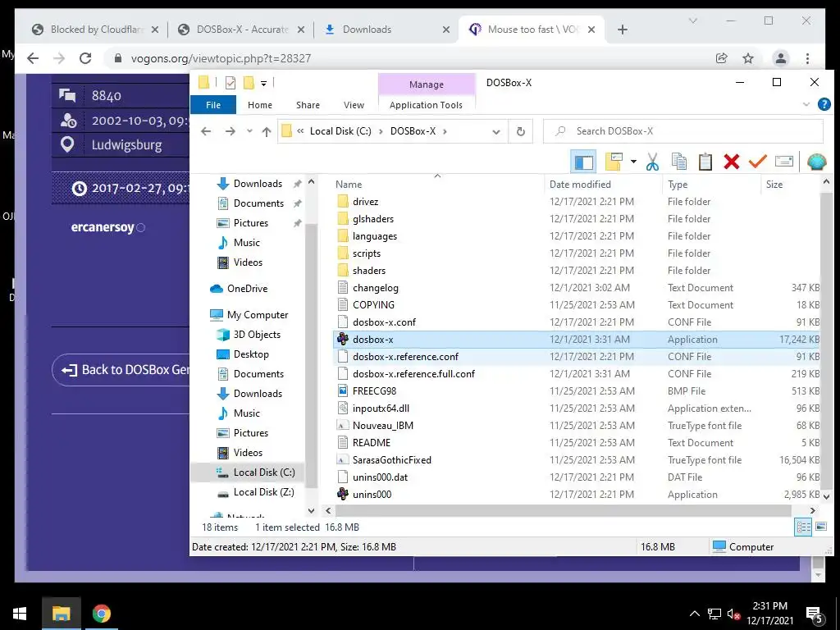
Task: Click the Properties checkmark icon in quick access toolbar
Action: (x=231, y=83)
